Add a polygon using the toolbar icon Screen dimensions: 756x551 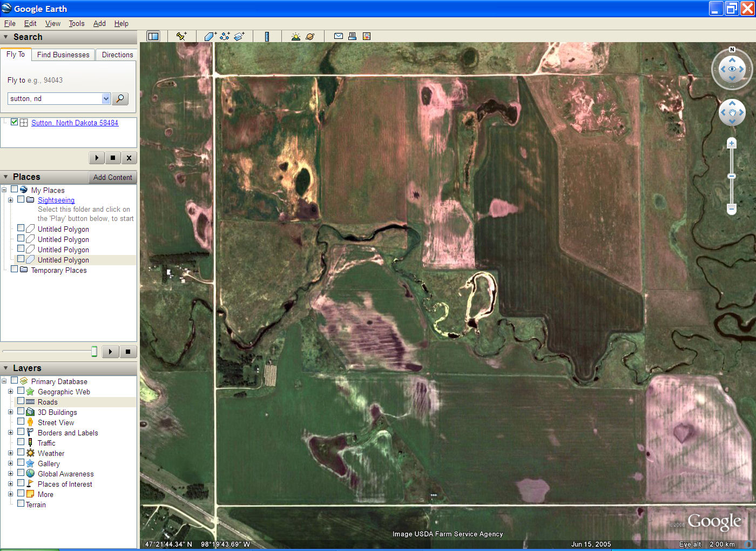tap(210, 36)
